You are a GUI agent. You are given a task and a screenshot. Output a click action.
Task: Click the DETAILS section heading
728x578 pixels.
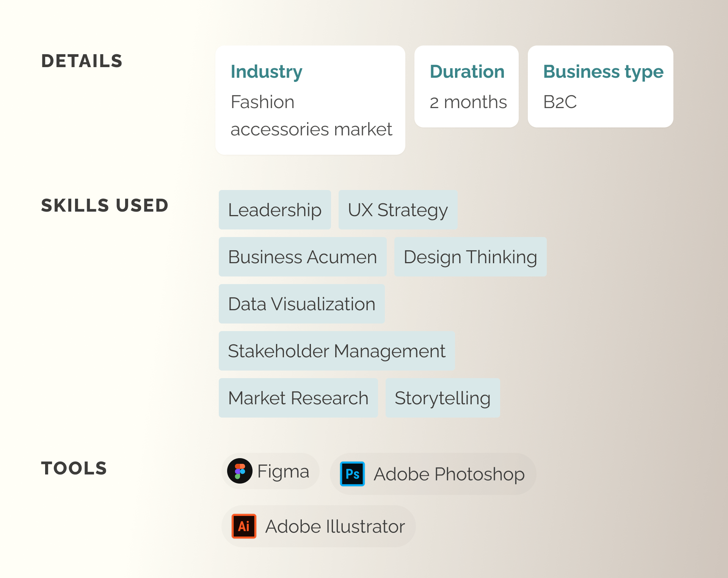click(82, 61)
